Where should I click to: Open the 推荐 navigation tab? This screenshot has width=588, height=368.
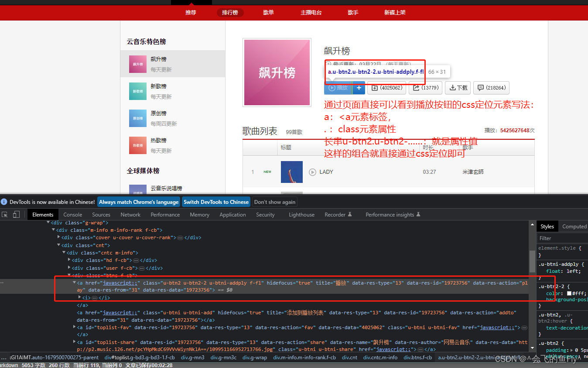point(191,12)
